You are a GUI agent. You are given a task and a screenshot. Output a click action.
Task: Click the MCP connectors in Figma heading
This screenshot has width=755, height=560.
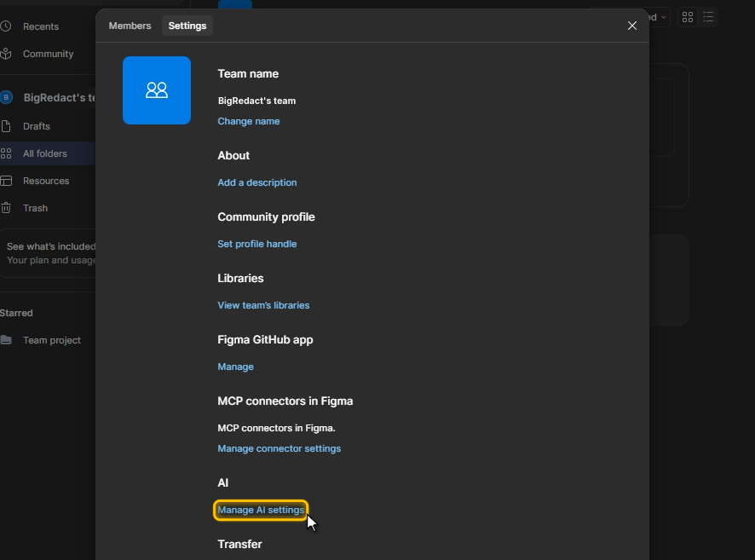tap(285, 401)
